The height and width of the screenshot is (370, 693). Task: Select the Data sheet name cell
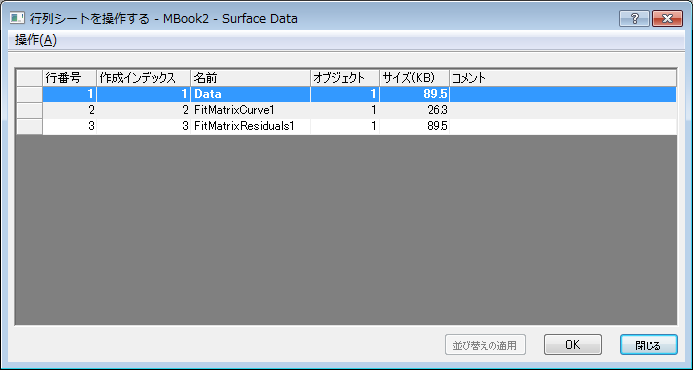coord(250,94)
